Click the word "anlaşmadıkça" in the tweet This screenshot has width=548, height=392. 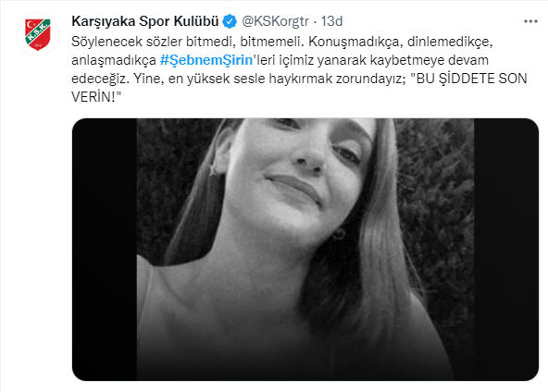pos(114,60)
